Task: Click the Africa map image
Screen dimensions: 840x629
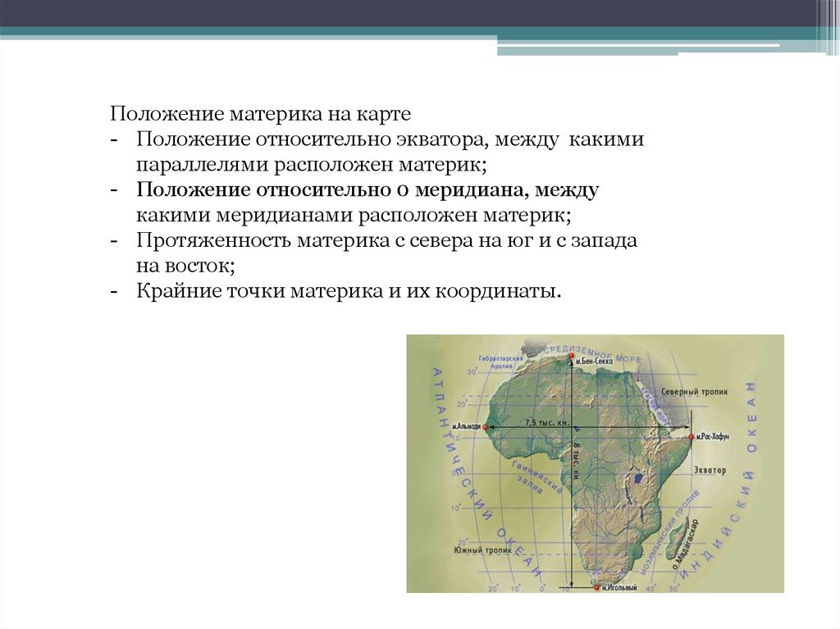Action: click(595, 463)
